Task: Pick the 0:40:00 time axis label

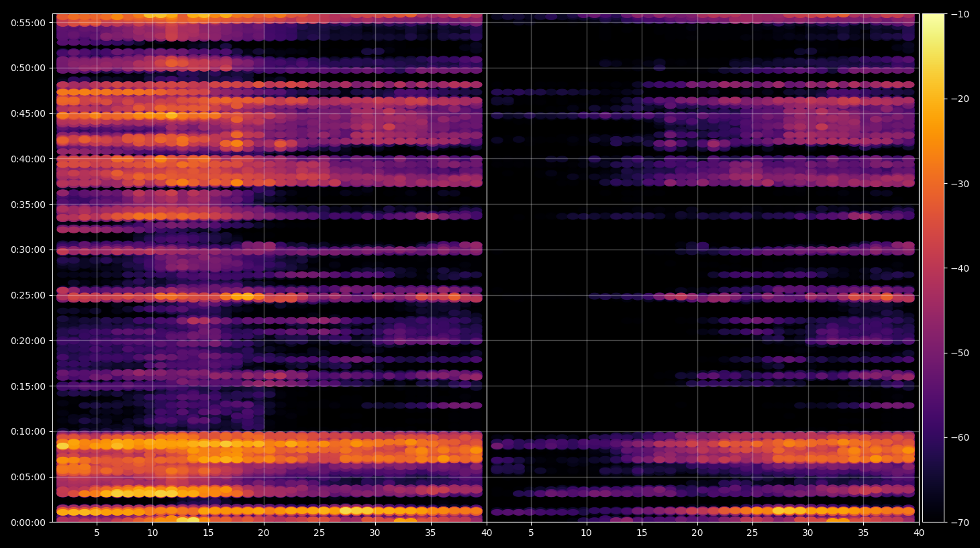Action: [28, 159]
